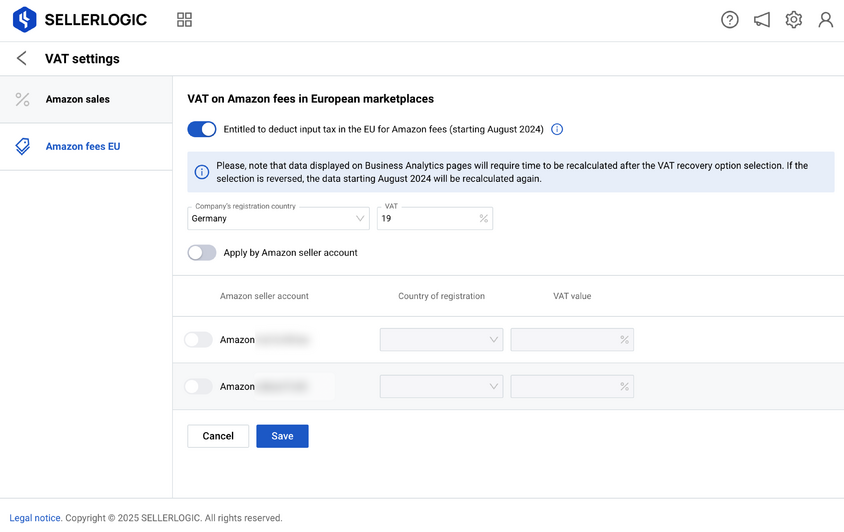This screenshot has width=844, height=532.
Task: Switch to the Amazon sales tab
Action: click(x=86, y=99)
